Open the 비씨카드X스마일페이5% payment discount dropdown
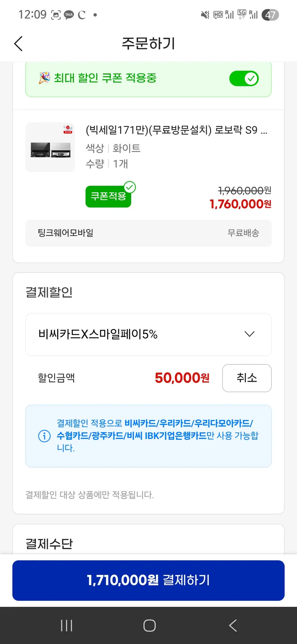 148,335
